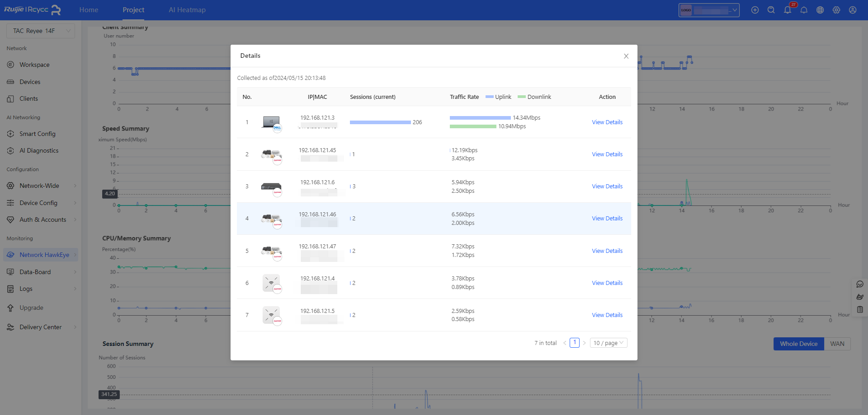Switch to the AI Heatmap tab
Screen dimensions: 868x415
187,10
